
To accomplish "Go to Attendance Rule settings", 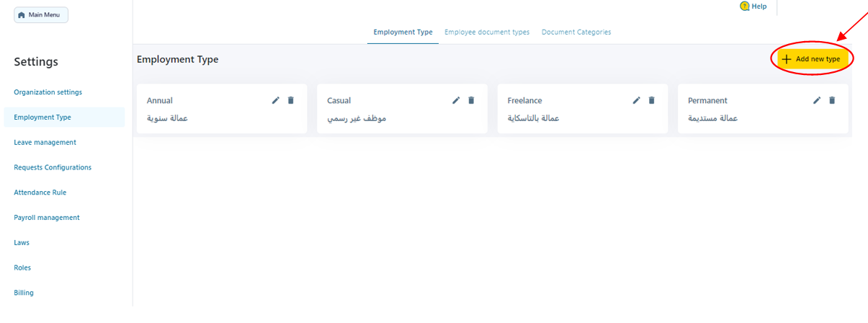I will (40, 193).
